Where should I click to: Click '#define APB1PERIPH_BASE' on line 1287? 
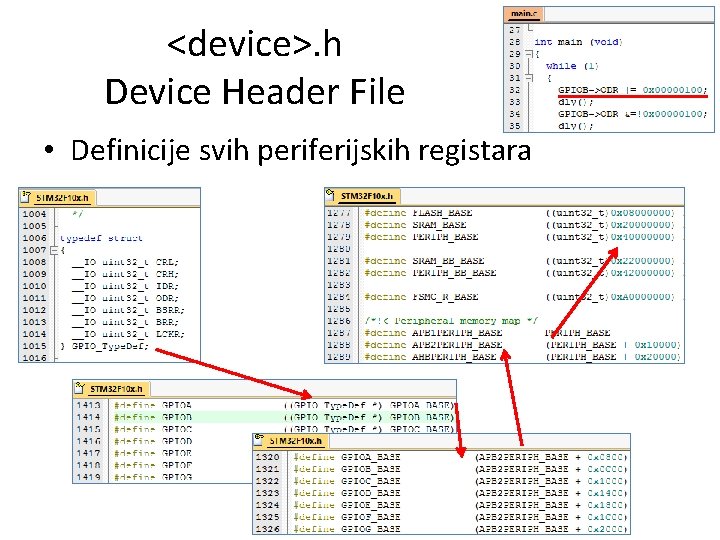(433, 332)
